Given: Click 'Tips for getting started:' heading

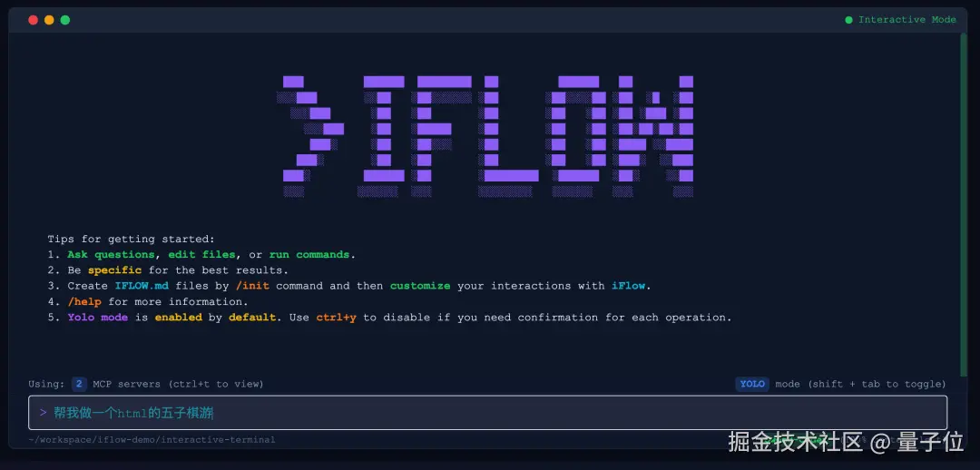Looking at the screenshot, I should click(x=132, y=239).
